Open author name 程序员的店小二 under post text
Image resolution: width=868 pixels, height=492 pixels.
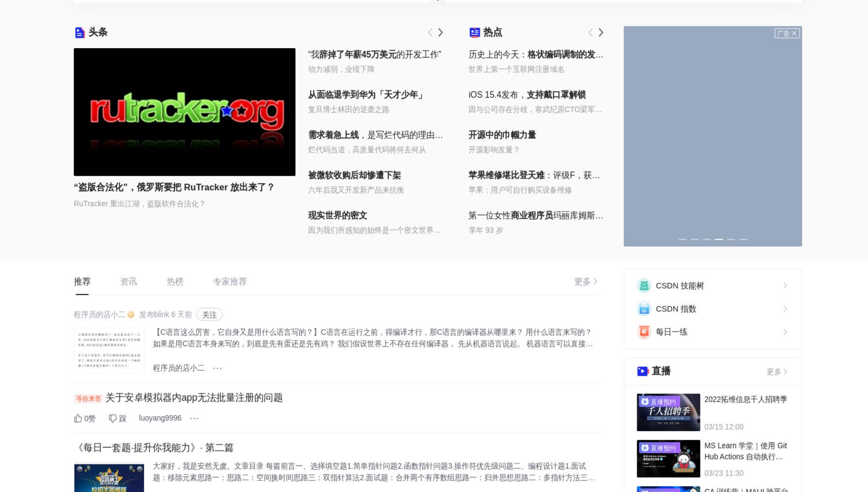[x=179, y=368]
